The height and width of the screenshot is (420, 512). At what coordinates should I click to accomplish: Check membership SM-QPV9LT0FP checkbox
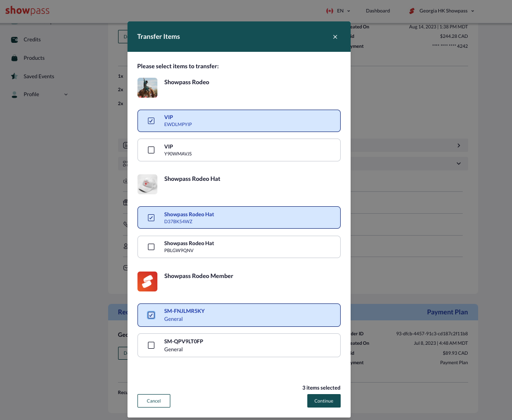[151, 345]
